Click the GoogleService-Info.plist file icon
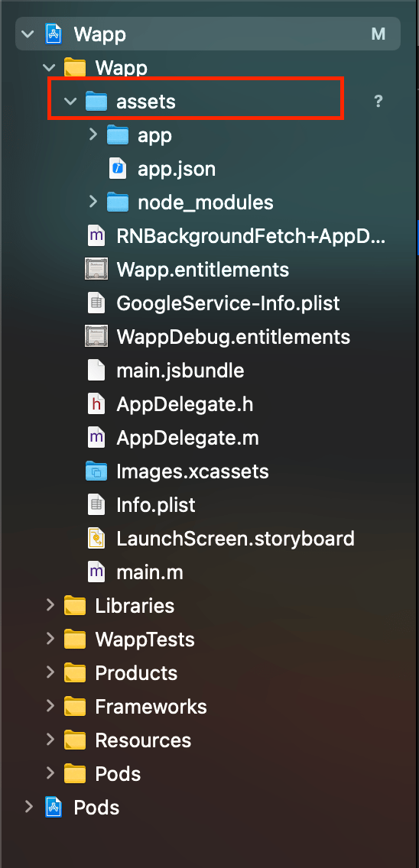 point(96,303)
